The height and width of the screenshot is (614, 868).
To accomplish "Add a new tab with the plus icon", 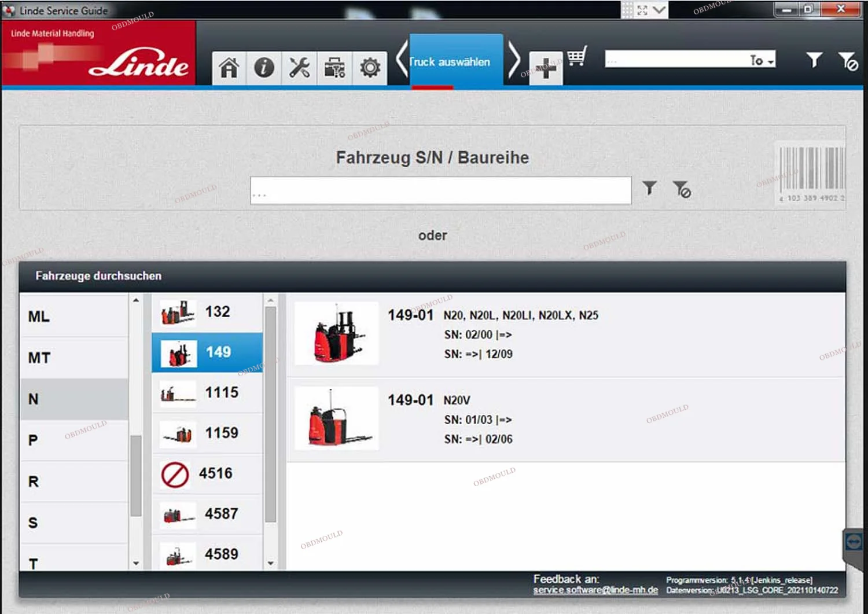I will click(546, 68).
